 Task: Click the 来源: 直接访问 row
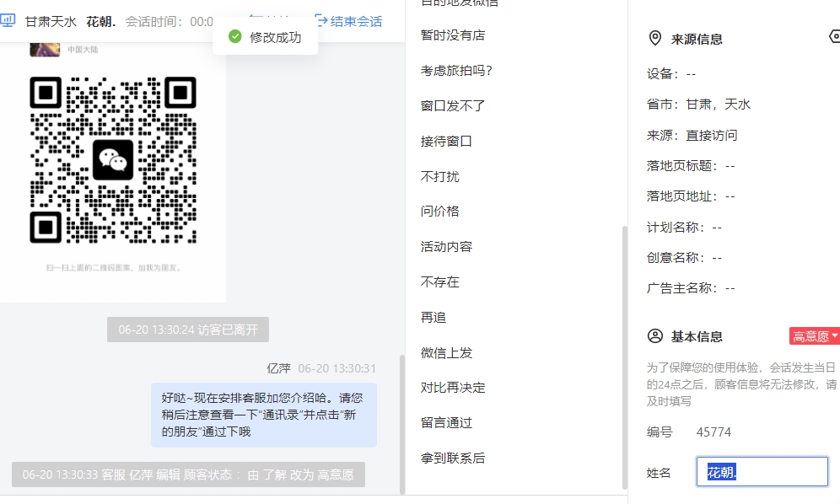tap(692, 136)
